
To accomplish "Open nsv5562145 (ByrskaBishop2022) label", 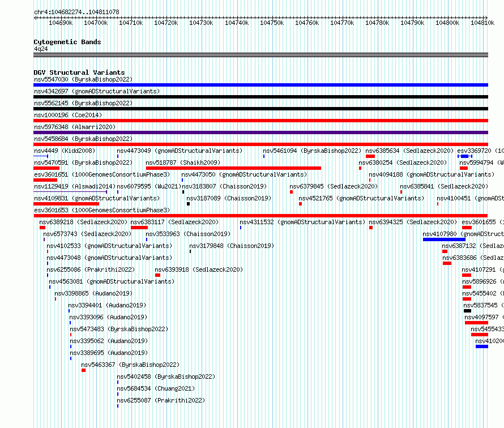I will point(83,103).
